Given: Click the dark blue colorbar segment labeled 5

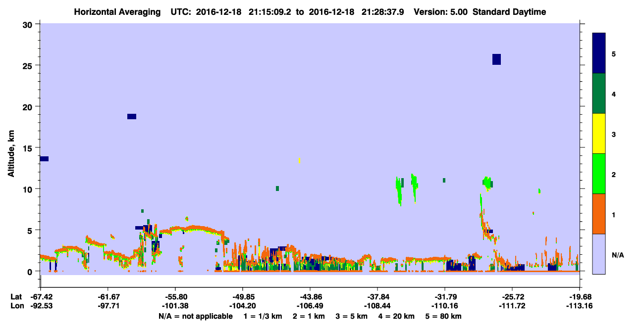Looking at the screenshot, I should [x=599, y=53].
